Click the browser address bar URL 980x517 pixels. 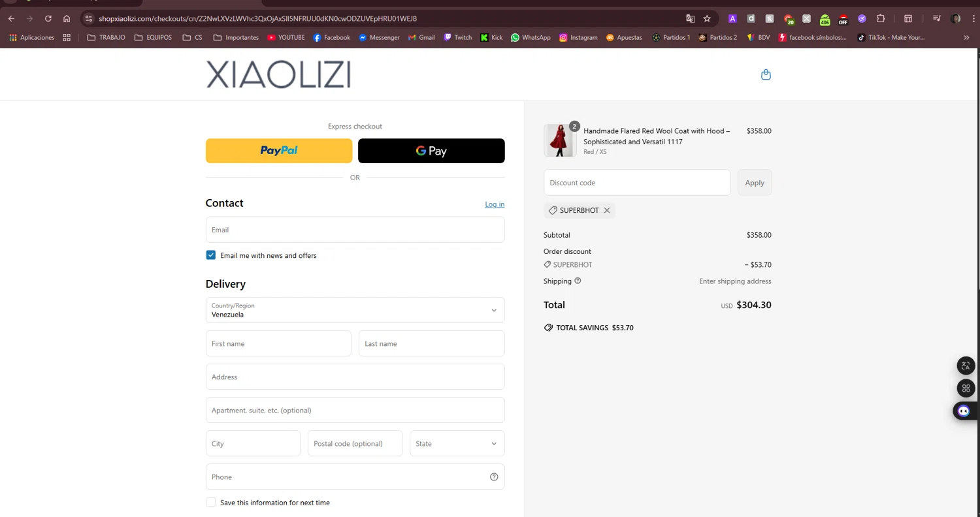point(257,19)
